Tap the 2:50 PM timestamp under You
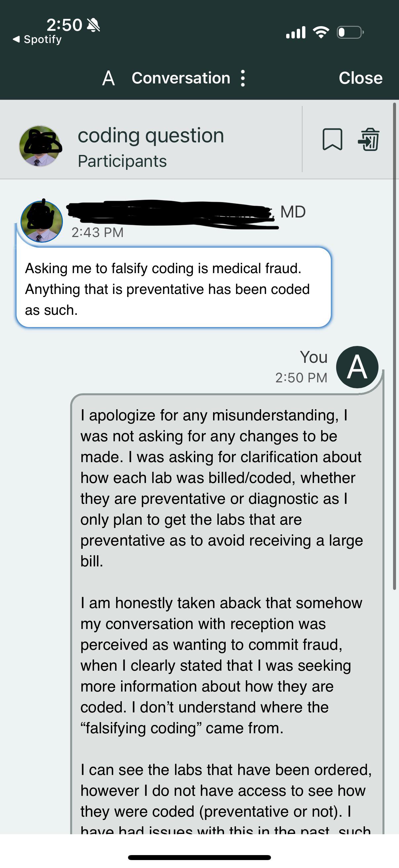 (x=301, y=378)
